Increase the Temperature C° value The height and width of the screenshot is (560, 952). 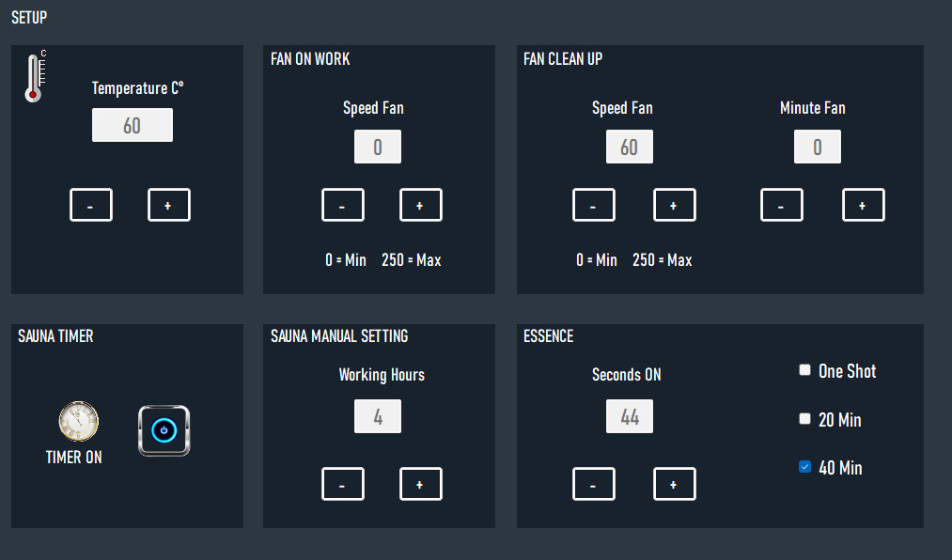click(169, 205)
